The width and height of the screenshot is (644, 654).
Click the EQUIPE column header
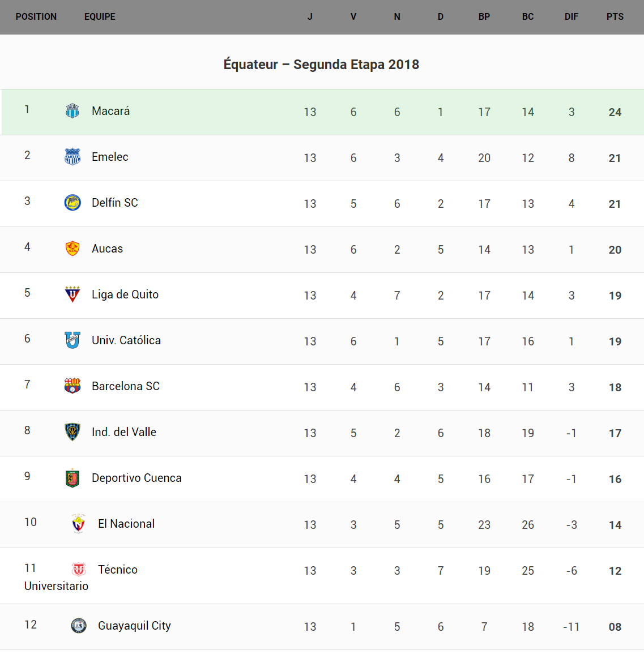pos(100,17)
